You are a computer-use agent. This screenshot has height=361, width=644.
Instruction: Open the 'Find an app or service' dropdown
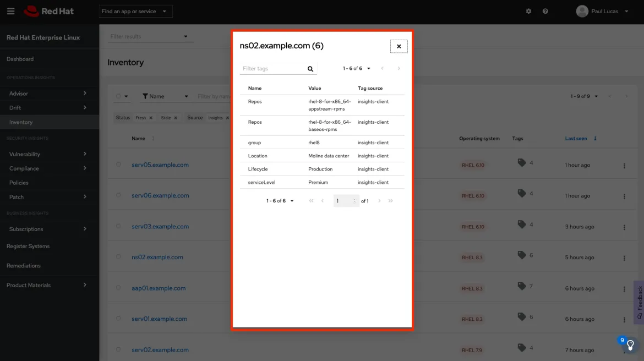coord(135,12)
